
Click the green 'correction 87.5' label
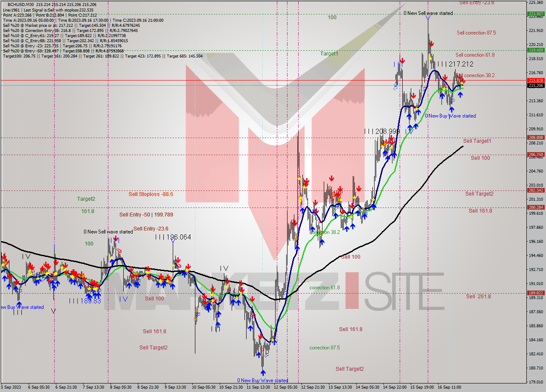[325, 348]
